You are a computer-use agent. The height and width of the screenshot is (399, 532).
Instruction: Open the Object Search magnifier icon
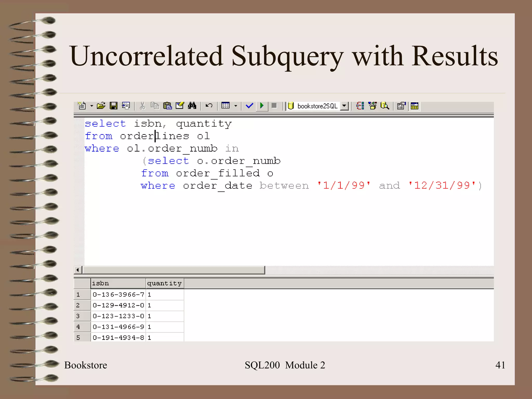[x=385, y=106]
